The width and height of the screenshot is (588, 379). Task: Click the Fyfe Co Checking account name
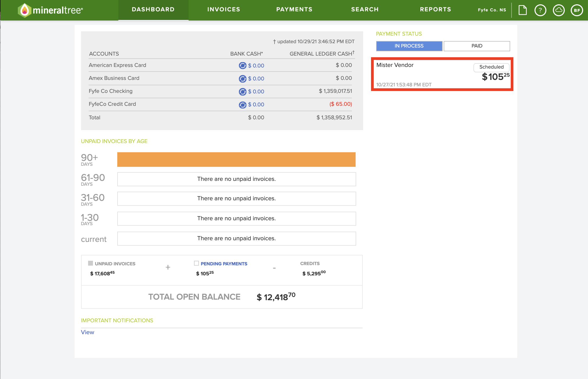coord(111,91)
